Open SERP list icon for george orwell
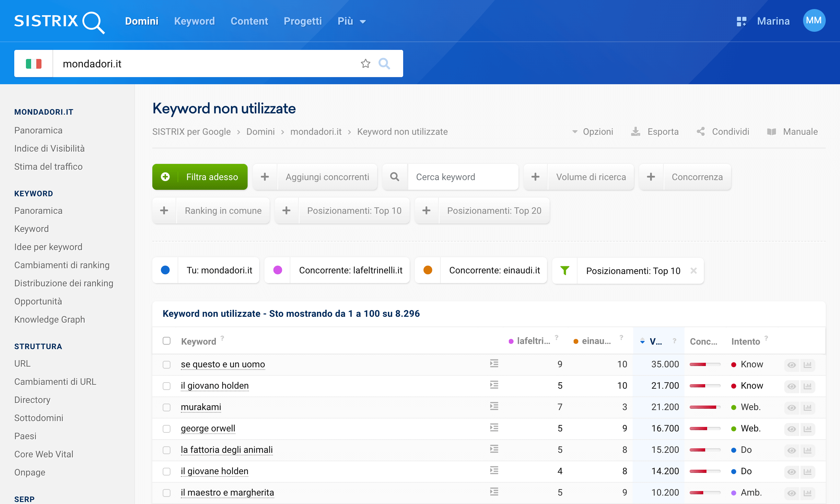Viewport: 840px width, 504px height. pos(494,428)
